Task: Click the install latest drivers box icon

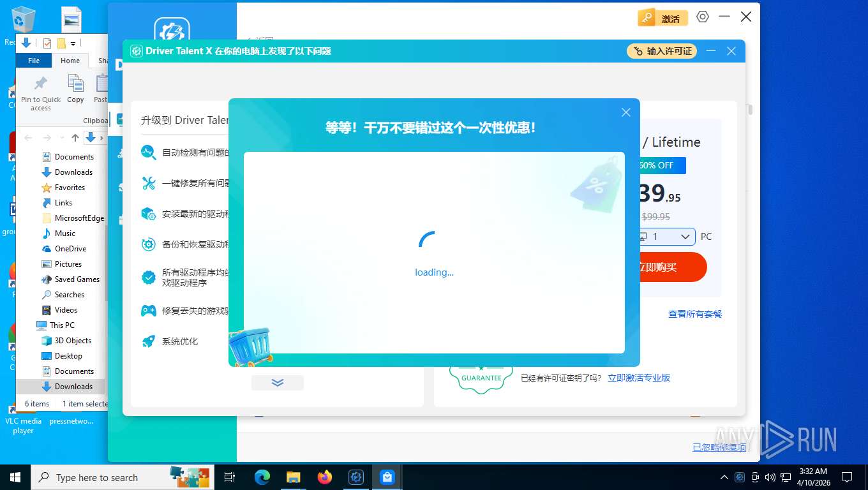Action: [x=149, y=214]
